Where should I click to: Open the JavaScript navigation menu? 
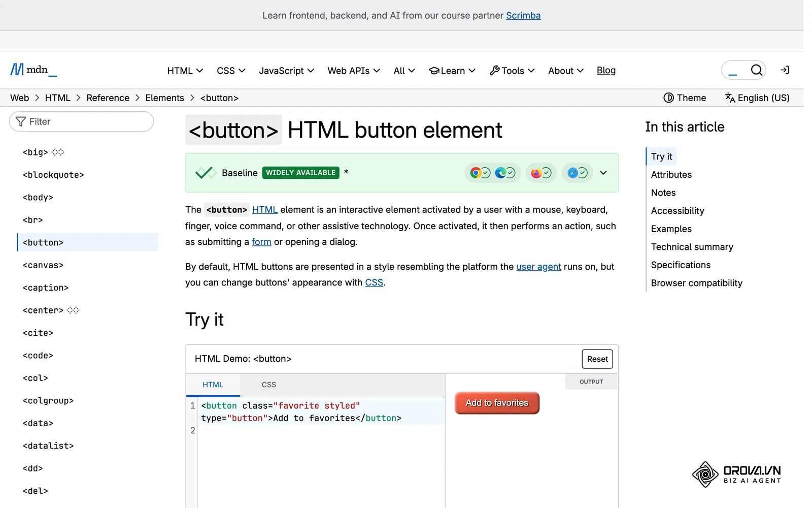[x=286, y=71]
